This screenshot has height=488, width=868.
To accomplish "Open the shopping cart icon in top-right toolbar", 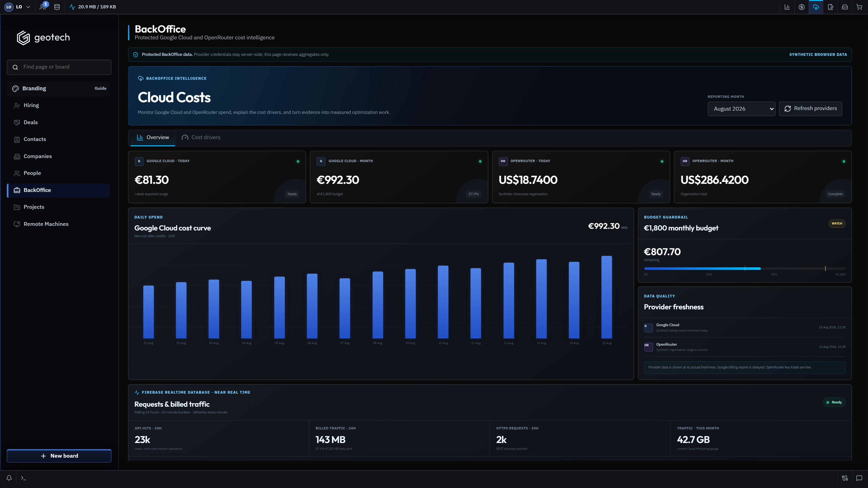I will (859, 7).
